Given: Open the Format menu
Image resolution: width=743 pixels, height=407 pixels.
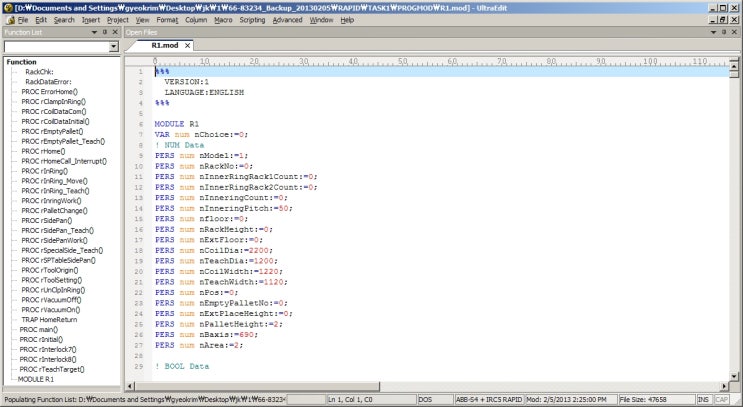Looking at the screenshot, I should pyautogui.click(x=167, y=20).
